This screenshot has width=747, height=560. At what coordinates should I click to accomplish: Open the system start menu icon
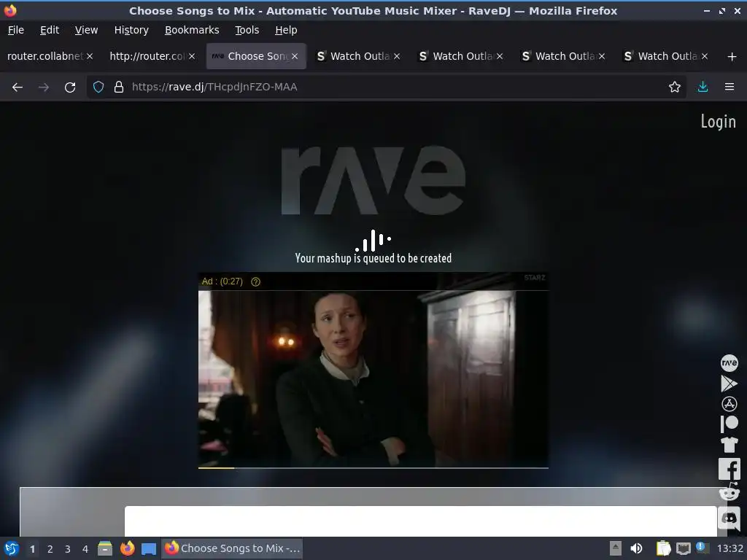coord(12,549)
